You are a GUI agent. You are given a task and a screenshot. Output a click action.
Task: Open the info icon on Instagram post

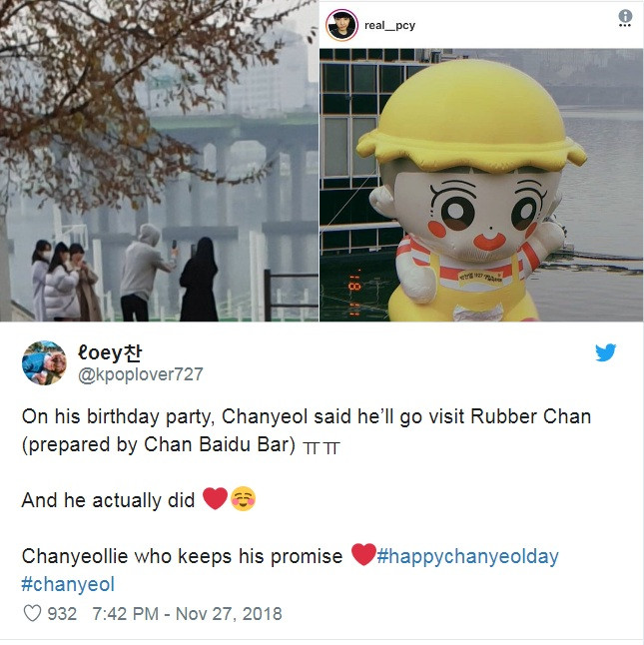[x=625, y=16]
